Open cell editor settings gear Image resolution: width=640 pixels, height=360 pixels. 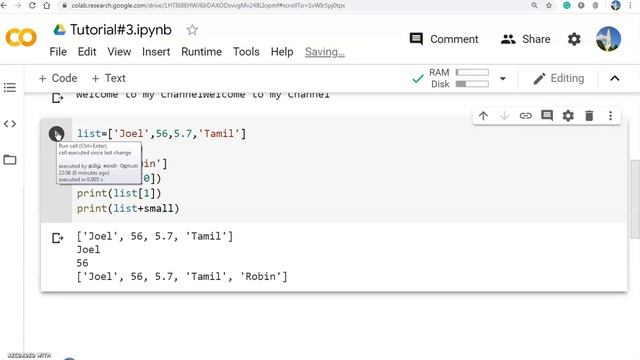coord(568,116)
